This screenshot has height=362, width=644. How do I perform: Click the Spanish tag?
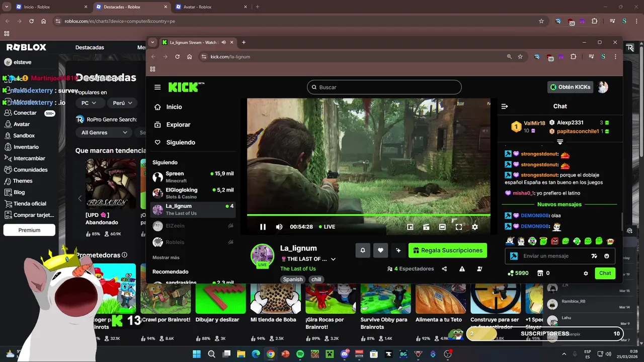[x=293, y=280]
